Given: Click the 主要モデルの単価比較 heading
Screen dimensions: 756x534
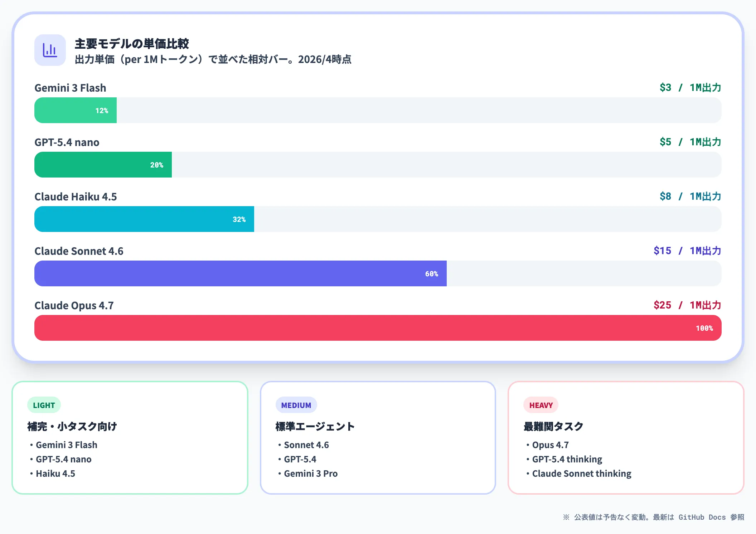Looking at the screenshot, I should click(x=132, y=44).
